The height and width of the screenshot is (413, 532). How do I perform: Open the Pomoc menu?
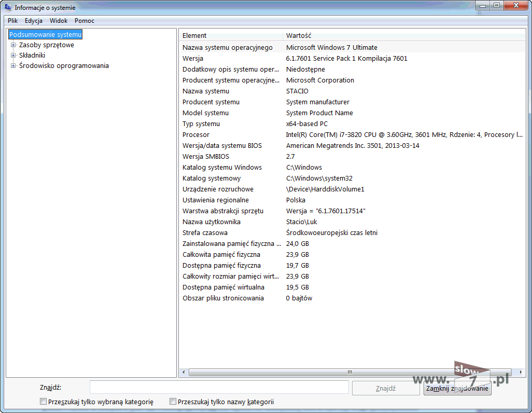[x=85, y=21]
